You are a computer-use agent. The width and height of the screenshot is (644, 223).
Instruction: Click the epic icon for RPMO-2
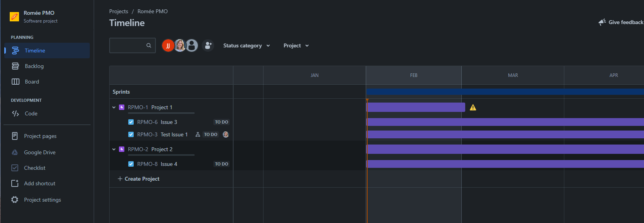122,149
